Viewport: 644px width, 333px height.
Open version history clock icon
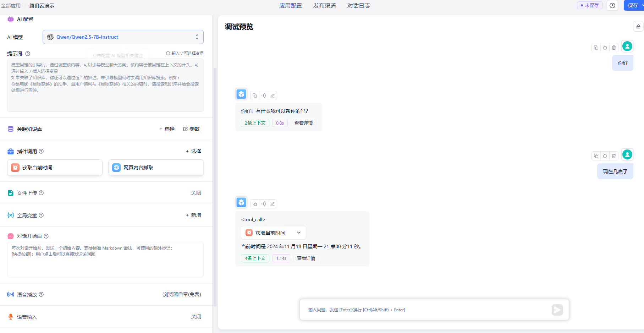tap(612, 5)
